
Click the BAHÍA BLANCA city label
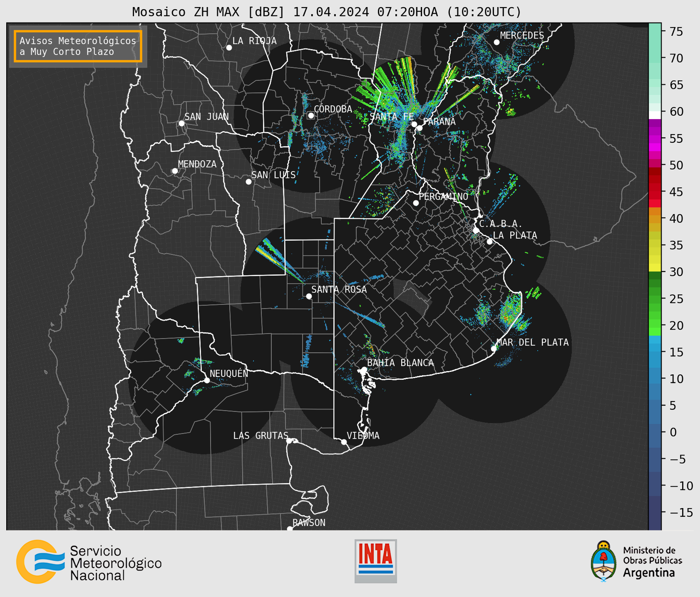click(400, 363)
